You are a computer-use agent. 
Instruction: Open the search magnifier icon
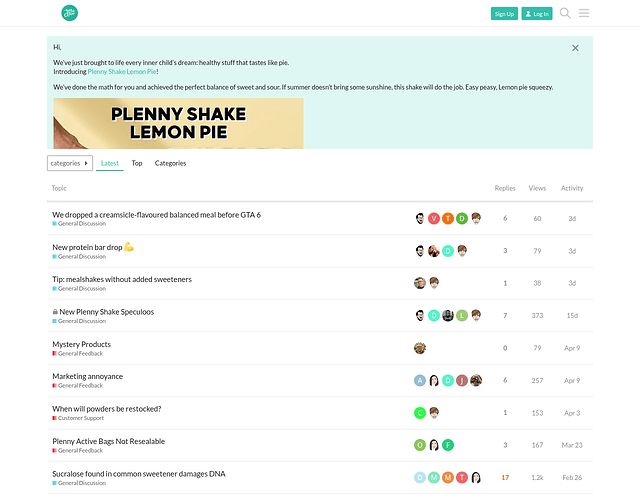click(565, 13)
